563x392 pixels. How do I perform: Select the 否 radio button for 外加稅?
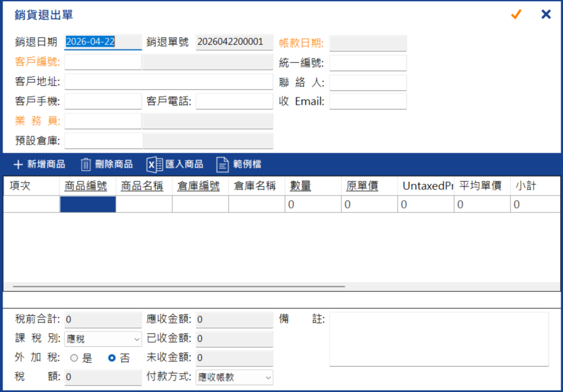pos(112,358)
